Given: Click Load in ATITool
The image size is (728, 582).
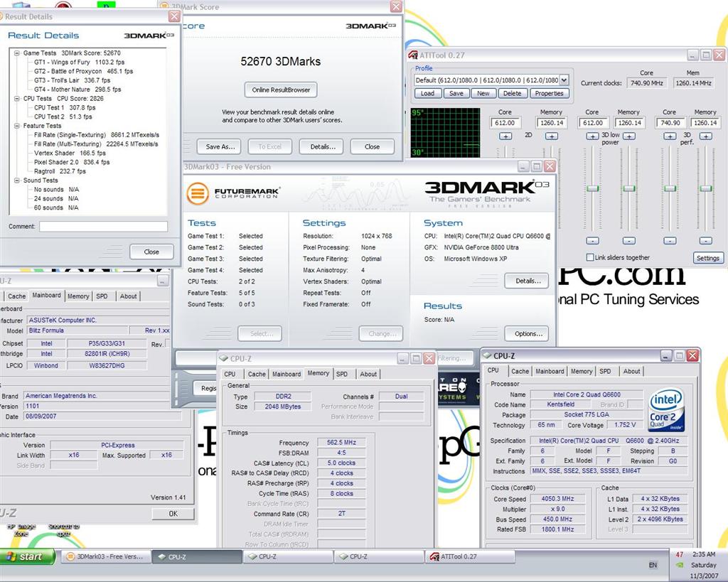Looking at the screenshot, I should tap(427, 93).
